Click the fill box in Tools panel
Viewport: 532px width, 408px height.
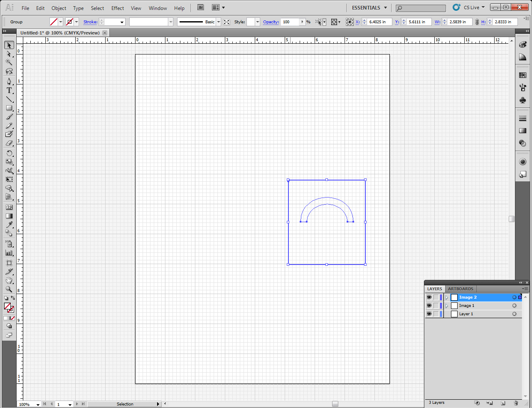point(7,306)
